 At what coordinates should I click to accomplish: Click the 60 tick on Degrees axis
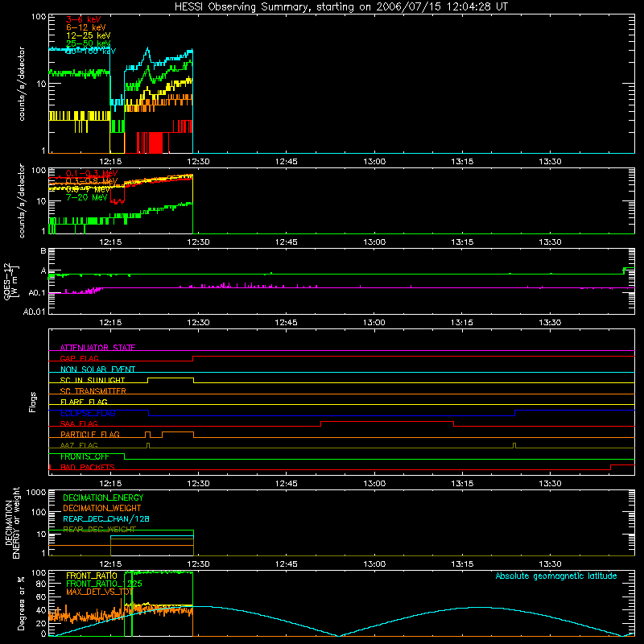tap(41, 597)
